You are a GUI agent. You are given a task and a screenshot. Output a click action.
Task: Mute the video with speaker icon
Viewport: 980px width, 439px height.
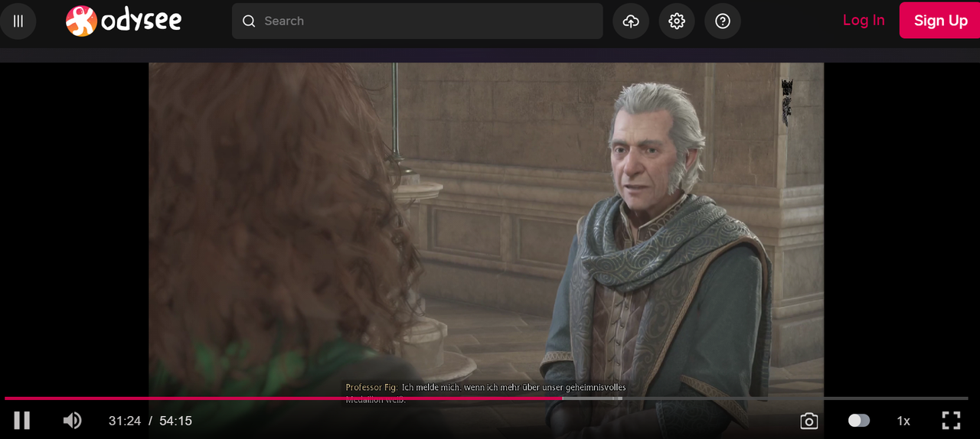(72, 421)
